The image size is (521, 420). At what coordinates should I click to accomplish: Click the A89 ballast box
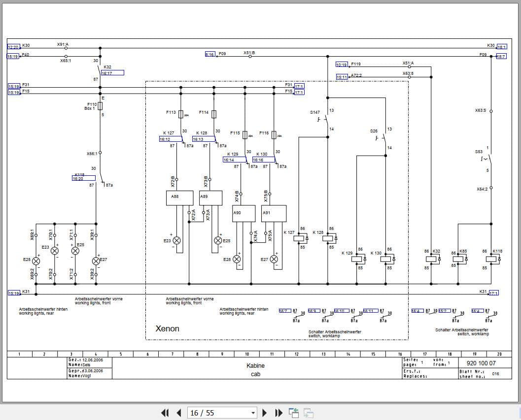pos(210,198)
